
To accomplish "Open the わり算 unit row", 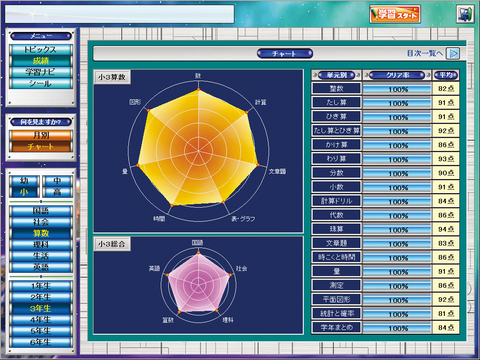I will coord(336,159).
